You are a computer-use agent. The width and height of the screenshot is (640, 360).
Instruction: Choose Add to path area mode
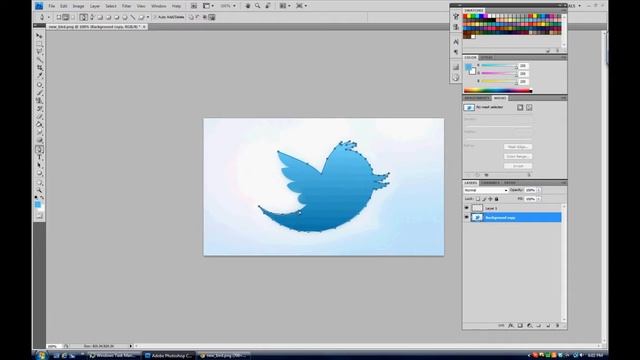(191, 17)
